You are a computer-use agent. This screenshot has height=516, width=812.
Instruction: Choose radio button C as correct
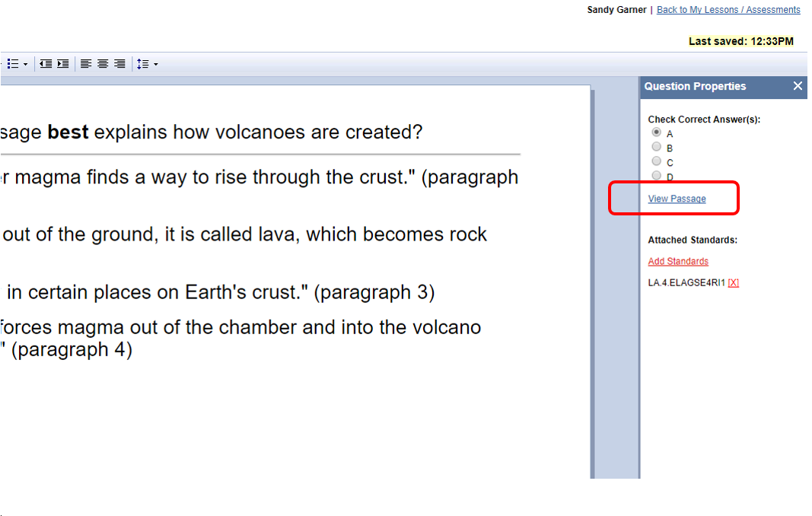click(x=657, y=161)
